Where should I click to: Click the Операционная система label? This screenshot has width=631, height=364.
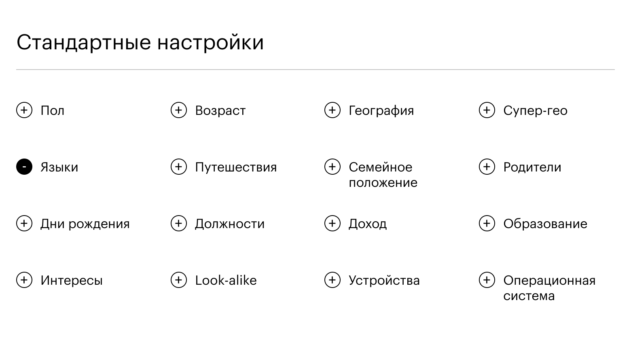549,288
